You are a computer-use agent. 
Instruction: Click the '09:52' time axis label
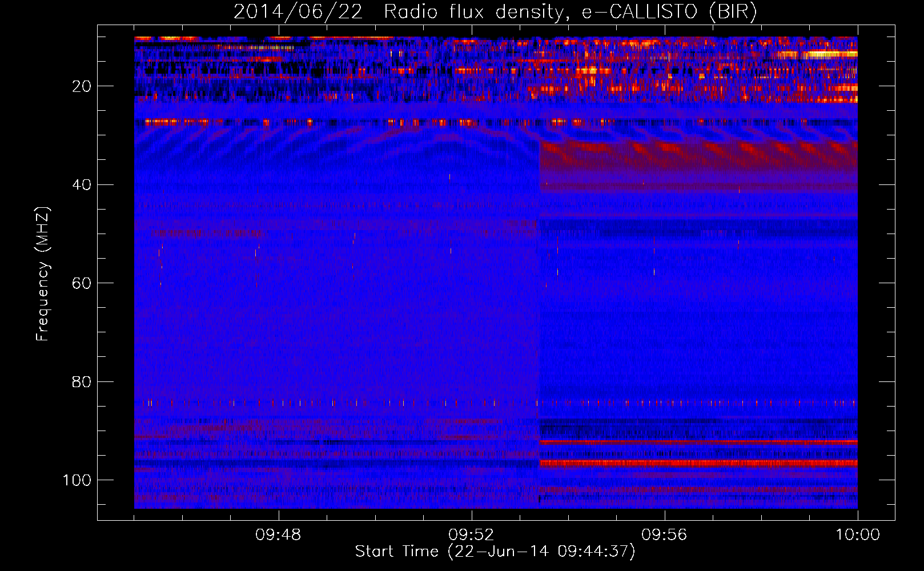click(x=471, y=535)
